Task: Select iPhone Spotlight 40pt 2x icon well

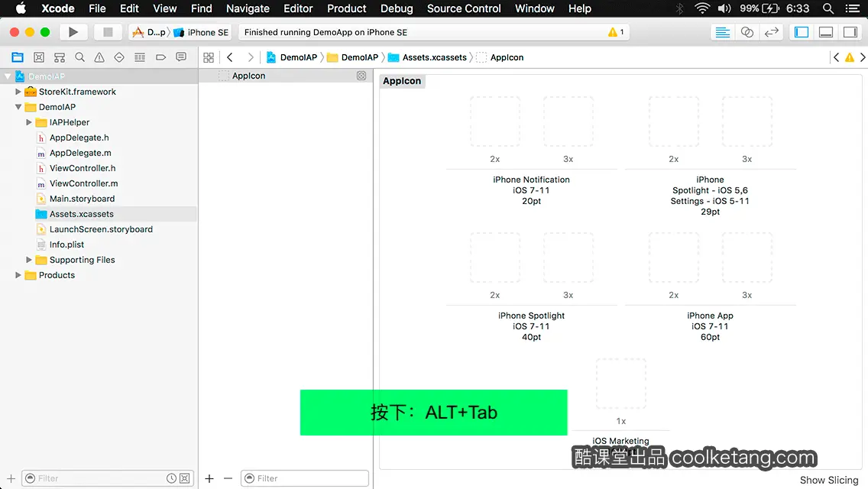Action: (x=495, y=257)
